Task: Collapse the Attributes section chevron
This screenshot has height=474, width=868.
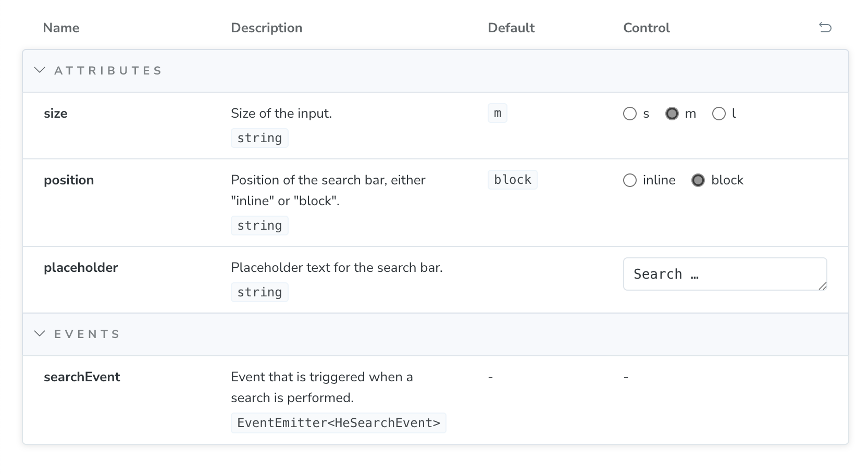Action: 40,70
